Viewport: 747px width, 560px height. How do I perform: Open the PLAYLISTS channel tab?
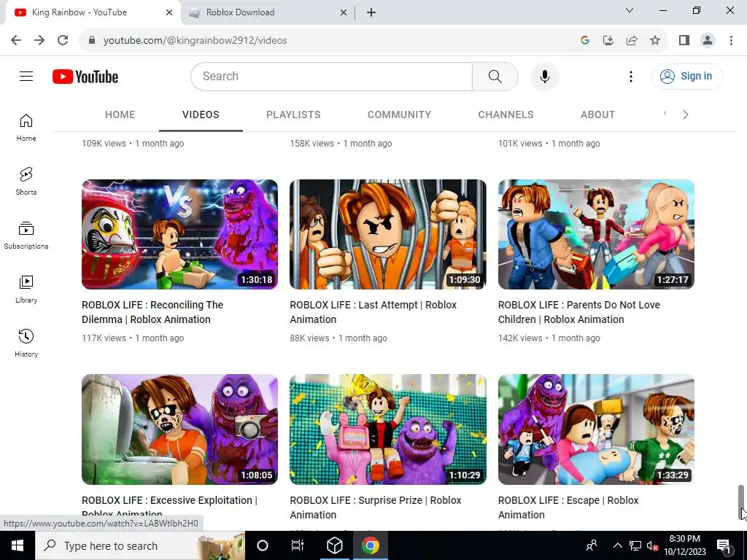tap(293, 114)
